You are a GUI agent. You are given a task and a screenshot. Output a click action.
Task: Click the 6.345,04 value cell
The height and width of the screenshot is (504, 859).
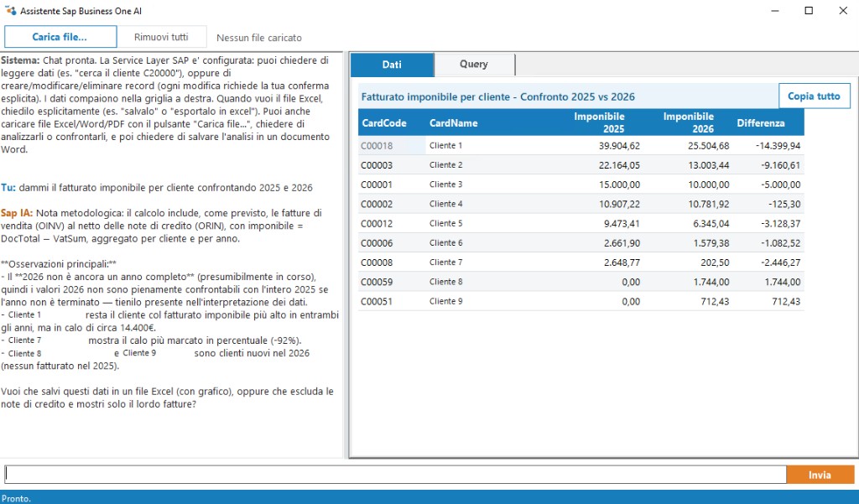pos(688,224)
